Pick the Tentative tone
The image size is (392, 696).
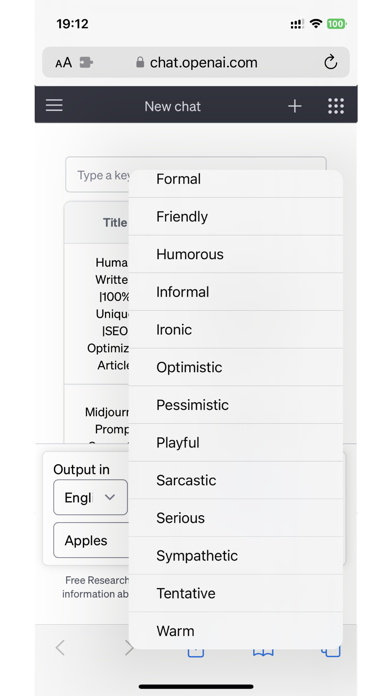pos(236,593)
